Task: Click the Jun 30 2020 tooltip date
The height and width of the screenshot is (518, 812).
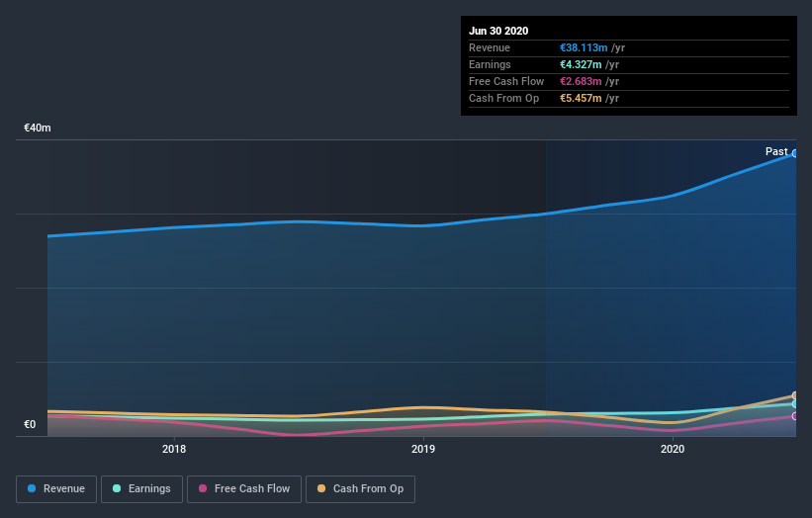Action: click(498, 31)
